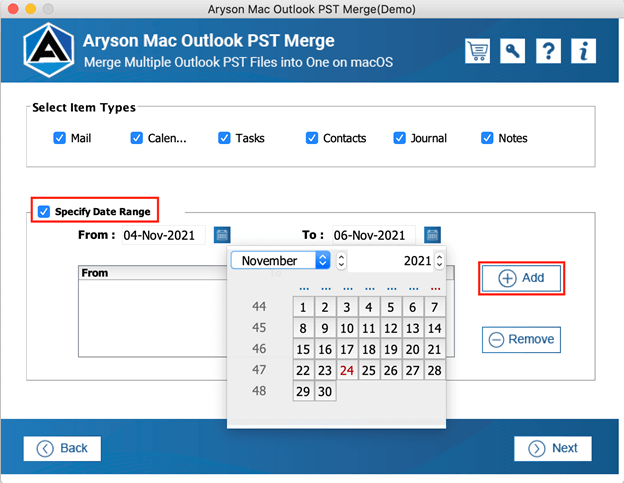Click the Remove button

(521, 339)
